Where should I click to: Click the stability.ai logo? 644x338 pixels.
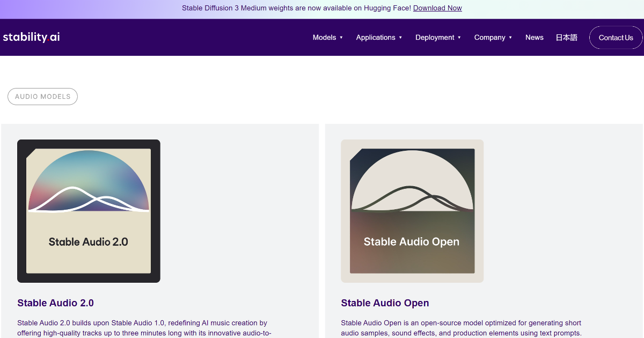point(31,37)
